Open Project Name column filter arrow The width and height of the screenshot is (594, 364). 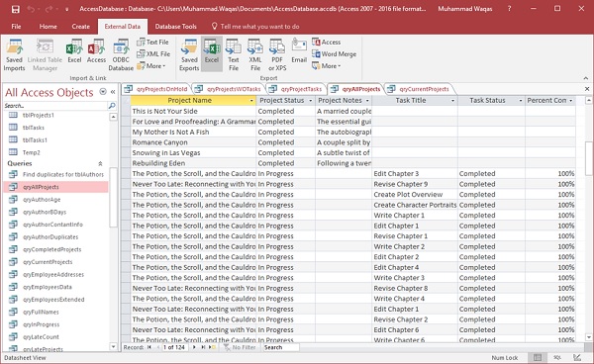tap(251, 101)
